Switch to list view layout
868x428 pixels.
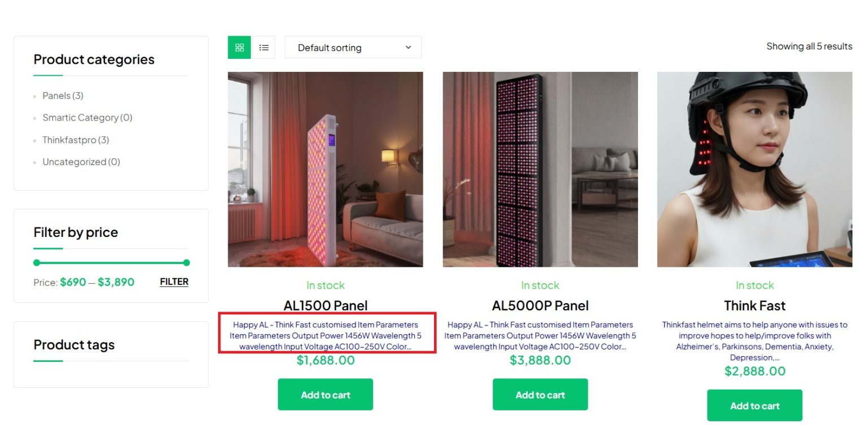click(263, 47)
